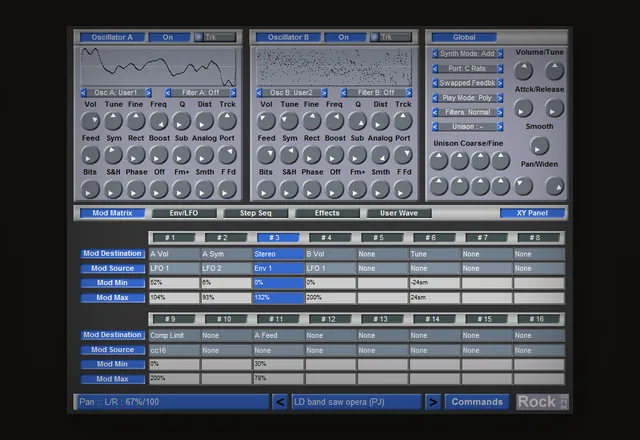Click Mod Destination label in top matrix row
This screenshot has height=440, width=640.
112,253
